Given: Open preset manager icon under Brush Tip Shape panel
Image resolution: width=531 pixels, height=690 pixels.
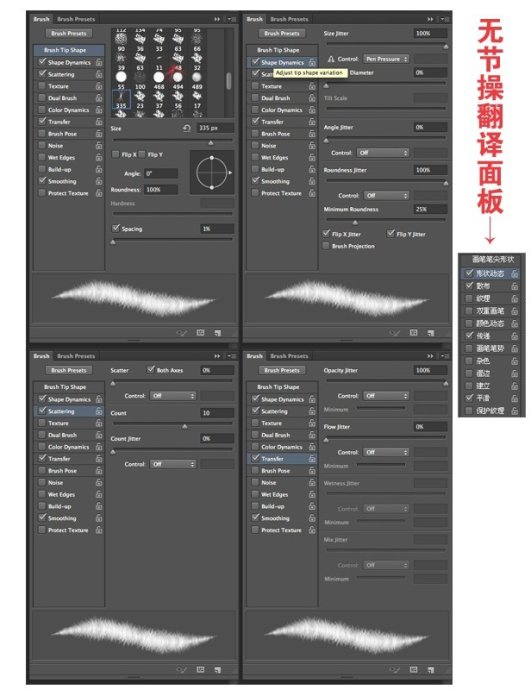Looking at the screenshot, I should tap(201, 333).
